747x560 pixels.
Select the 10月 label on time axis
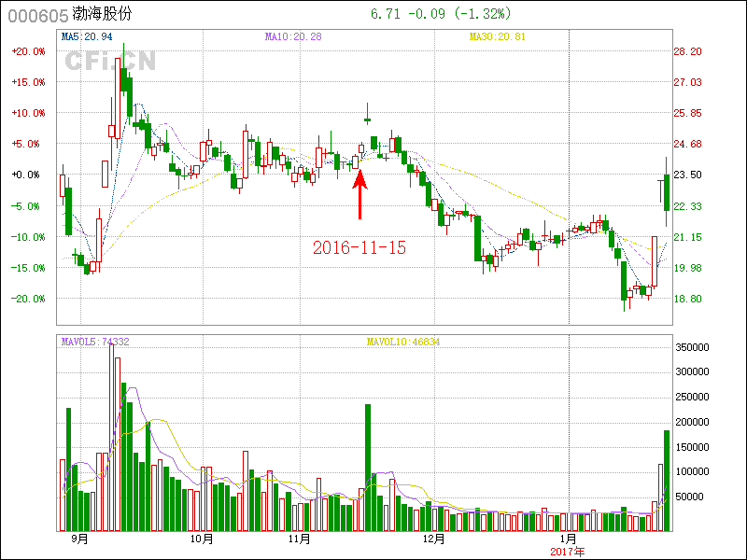point(201,539)
